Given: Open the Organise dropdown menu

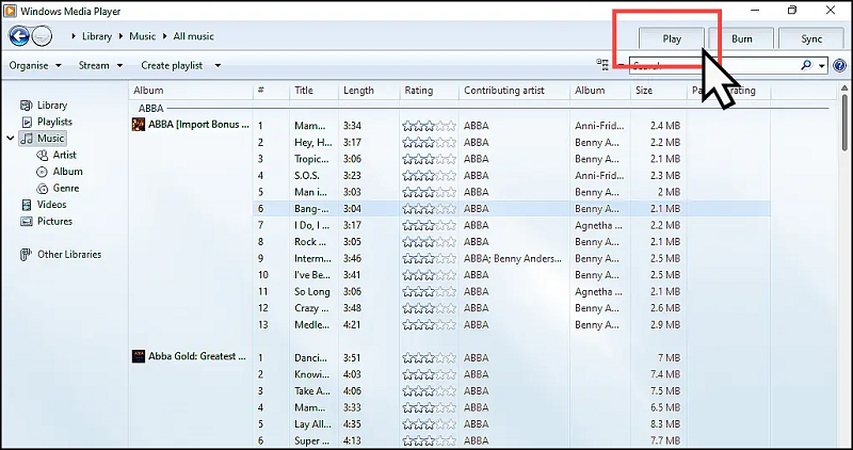Looking at the screenshot, I should coord(35,65).
